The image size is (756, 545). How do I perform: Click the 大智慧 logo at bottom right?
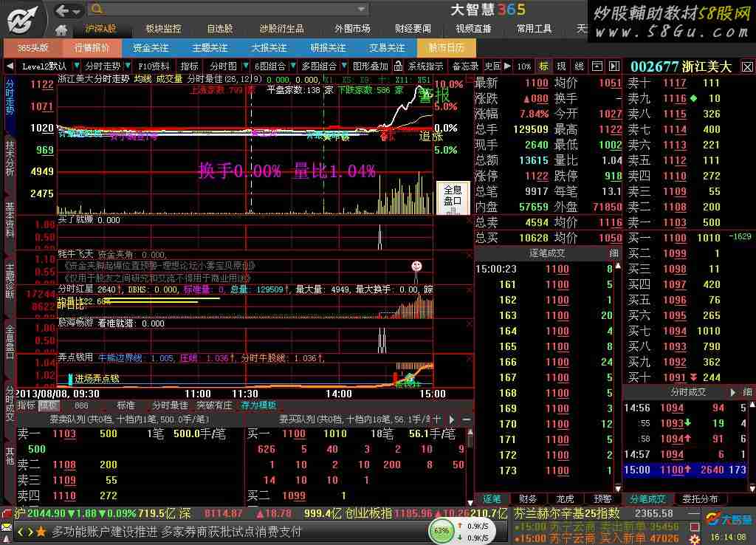[x=729, y=520]
